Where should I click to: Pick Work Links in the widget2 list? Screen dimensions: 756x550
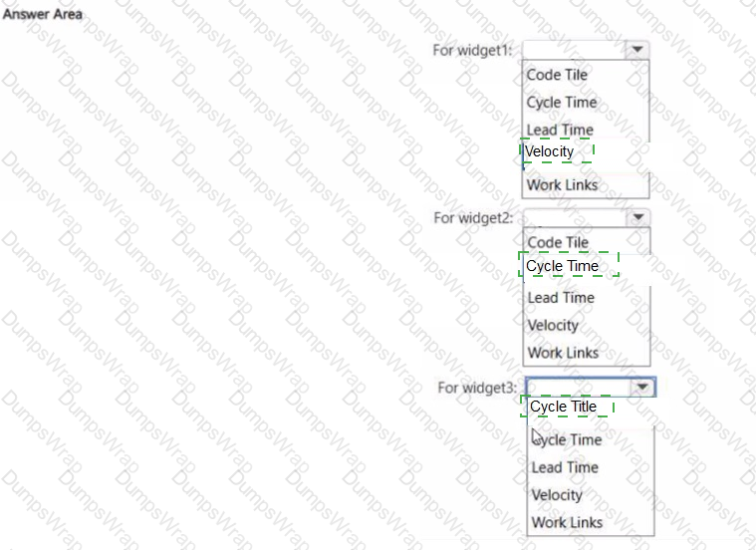(563, 353)
